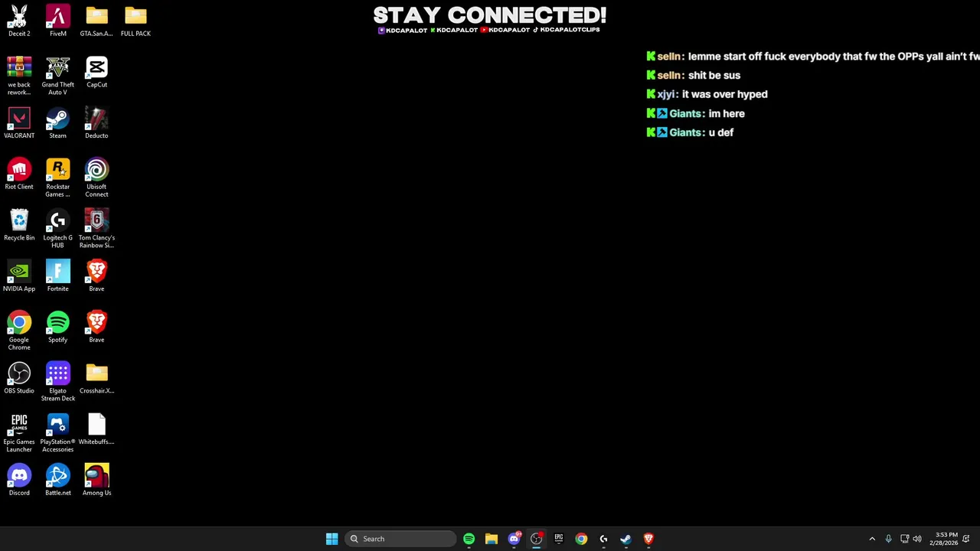Screen dimensions: 980x551
Task: Switch to Steam in the taskbar
Action: (x=626, y=539)
